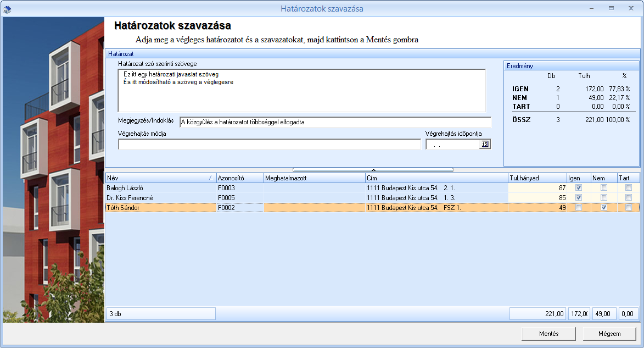Click the Végrehajtás módja input field
Viewport: 644px width, 348px height.
click(x=270, y=144)
